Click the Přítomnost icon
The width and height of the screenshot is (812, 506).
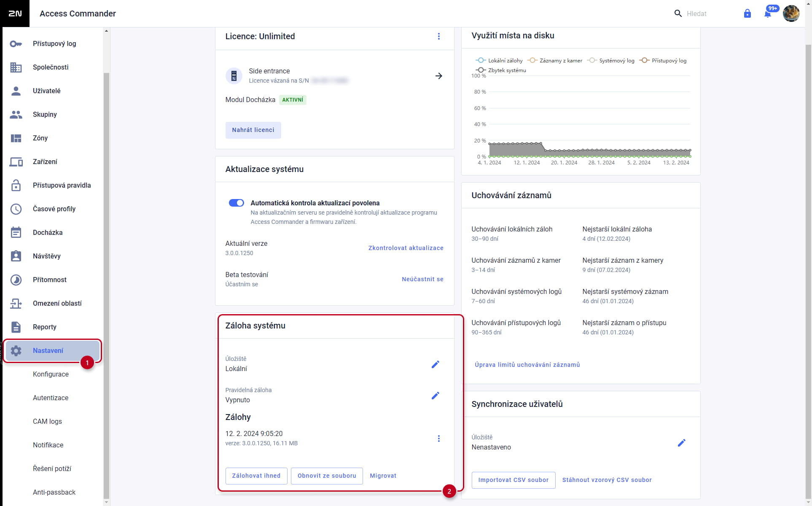[x=16, y=280]
